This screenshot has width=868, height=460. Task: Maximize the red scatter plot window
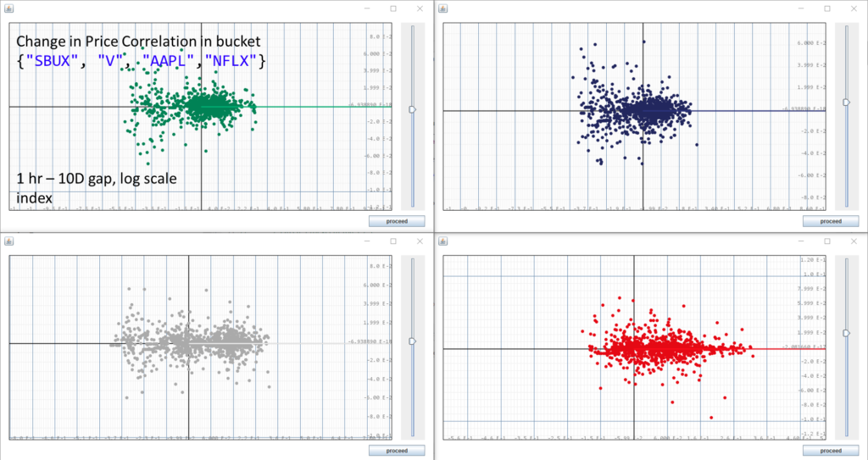(x=827, y=241)
